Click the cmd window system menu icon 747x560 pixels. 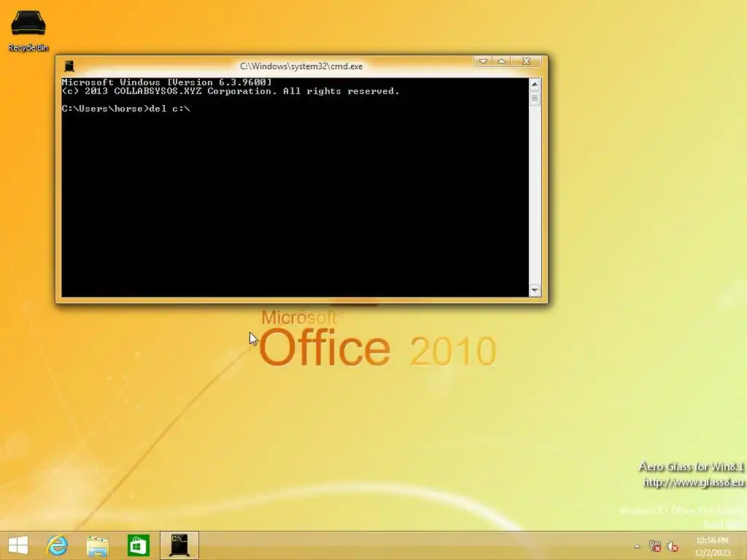(x=69, y=66)
